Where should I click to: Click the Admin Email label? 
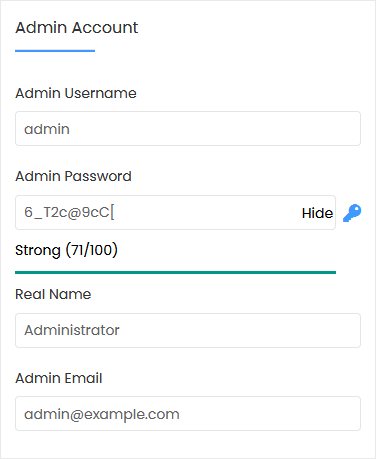click(x=59, y=378)
